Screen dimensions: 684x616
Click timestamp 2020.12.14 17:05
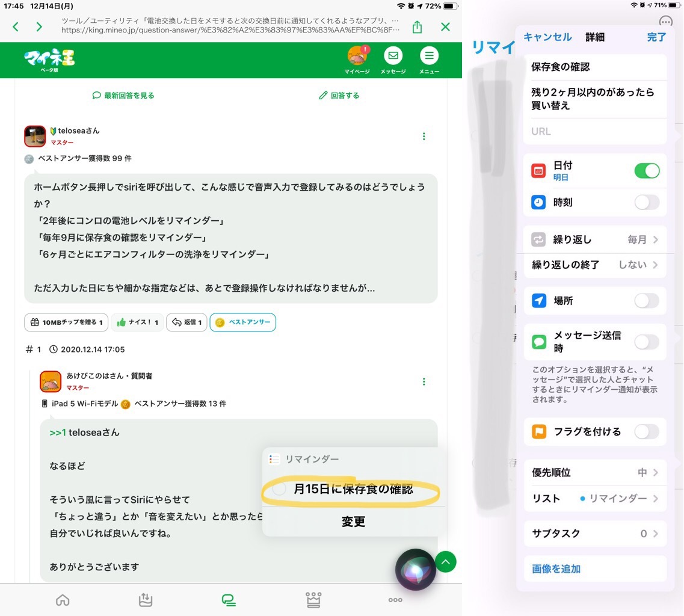point(93,350)
